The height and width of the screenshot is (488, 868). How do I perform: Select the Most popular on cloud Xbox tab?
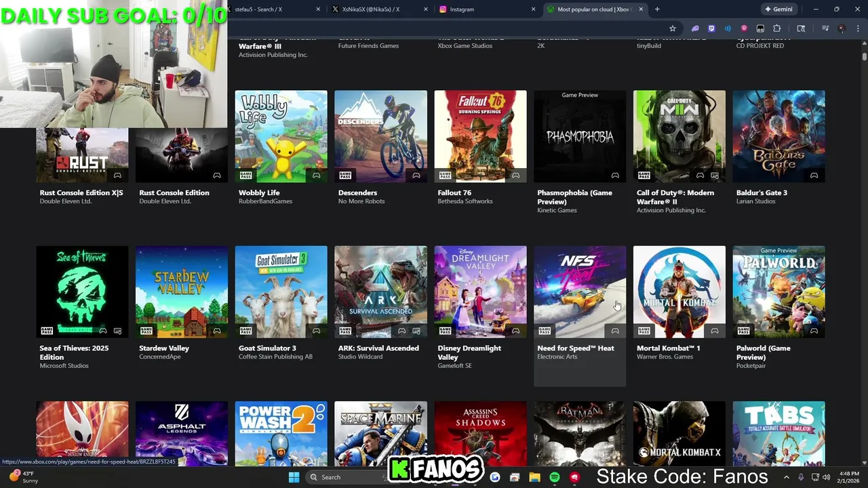tap(594, 9)
